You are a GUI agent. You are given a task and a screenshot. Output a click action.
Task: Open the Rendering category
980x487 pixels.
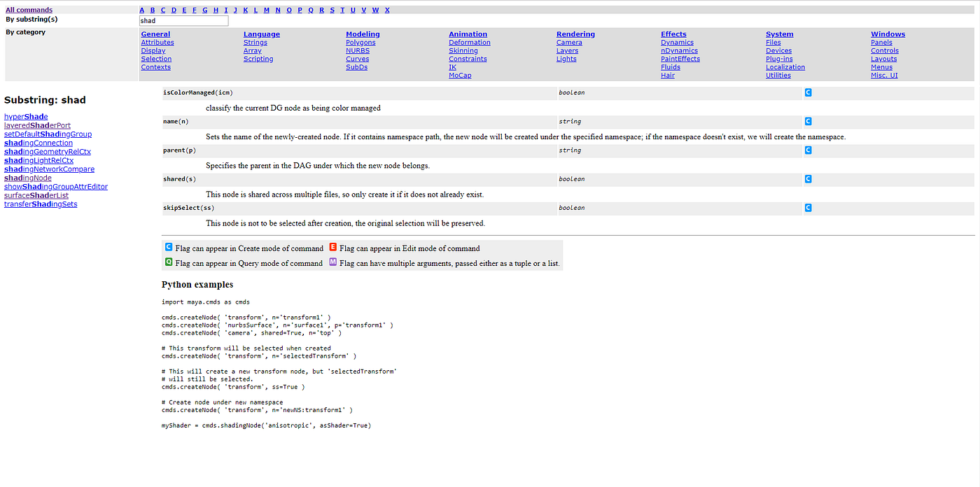[575, 34]
